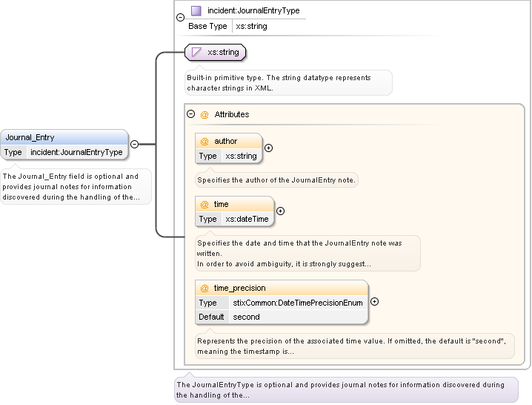The width and height of the screenshot is (532, 405).
Task: Collapse the incident:JournalEntryType box
Action: tap(180, 17)
